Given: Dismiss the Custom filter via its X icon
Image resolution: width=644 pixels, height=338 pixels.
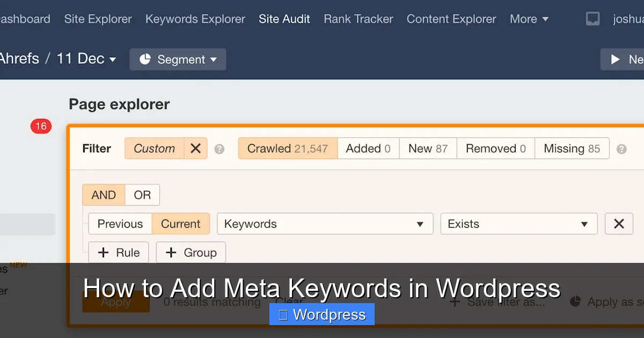Looking at the screenshot, I should coord(195,149).
